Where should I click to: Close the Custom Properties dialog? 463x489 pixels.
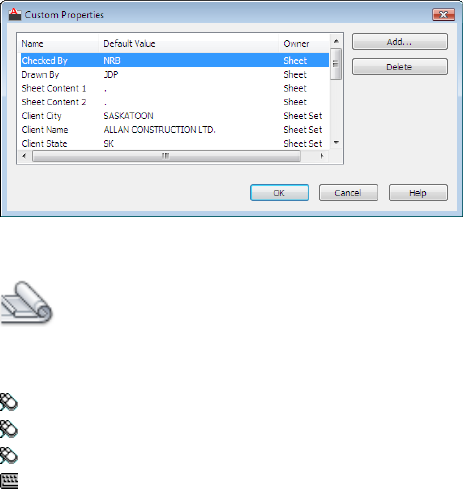point(444,15)
